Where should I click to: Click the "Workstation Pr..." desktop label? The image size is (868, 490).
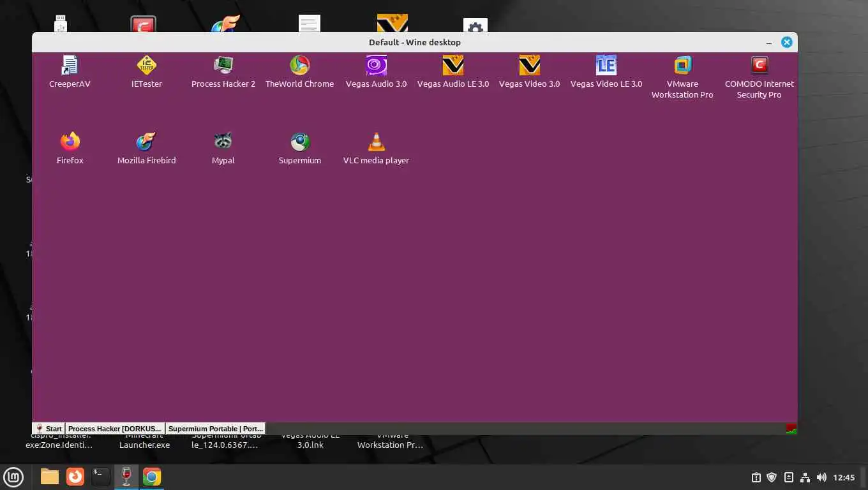click(x=390, y=445)
